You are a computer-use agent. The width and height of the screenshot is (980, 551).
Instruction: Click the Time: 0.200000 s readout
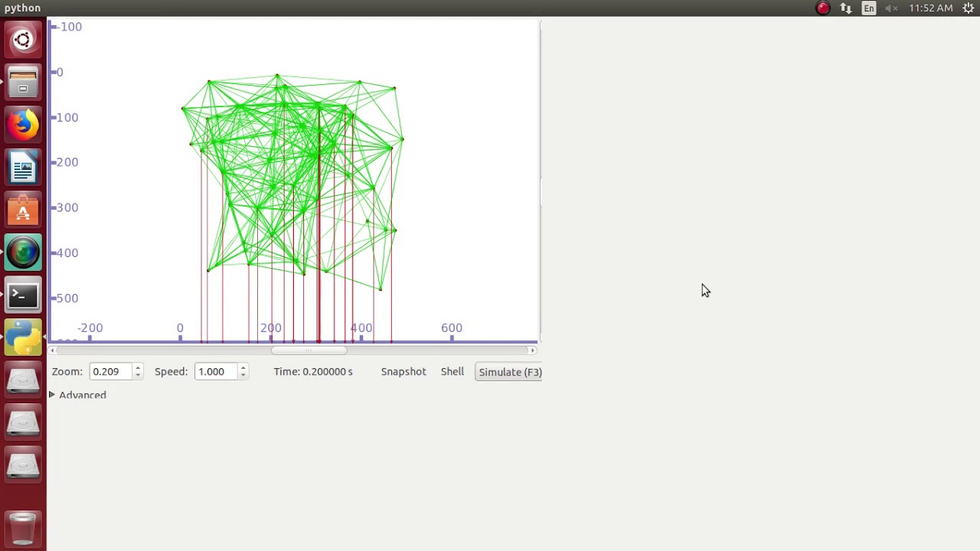tap(313, 372)
